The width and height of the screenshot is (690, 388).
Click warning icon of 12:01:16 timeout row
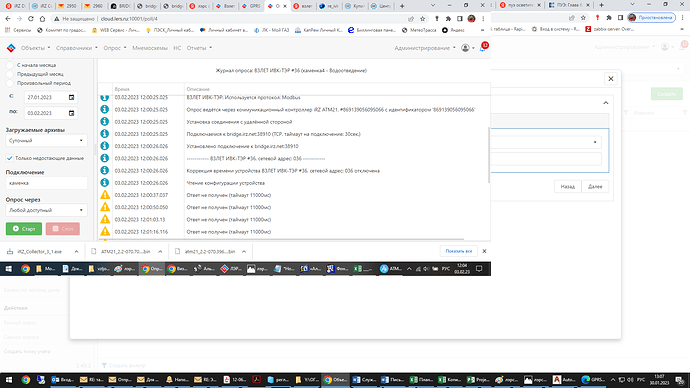(105, 231)
